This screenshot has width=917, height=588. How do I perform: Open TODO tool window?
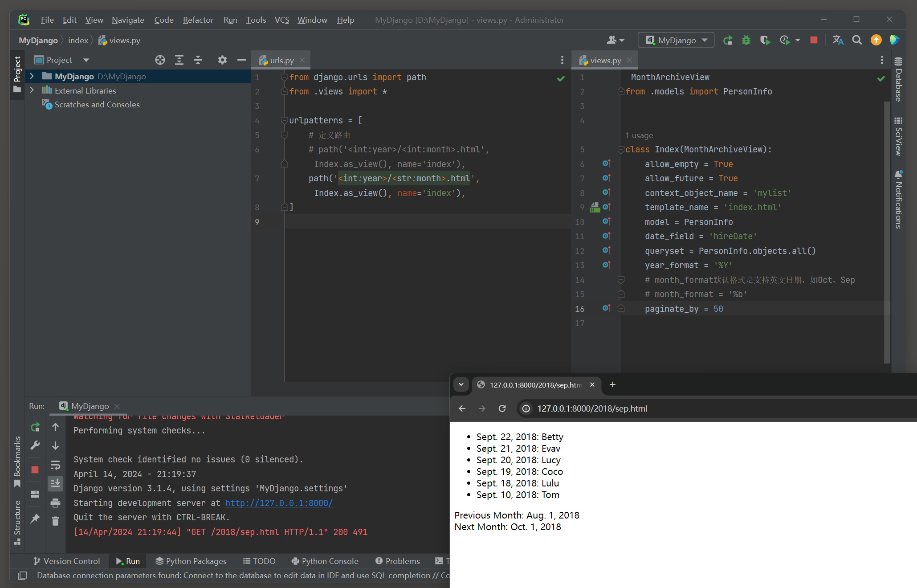point(259,561)
